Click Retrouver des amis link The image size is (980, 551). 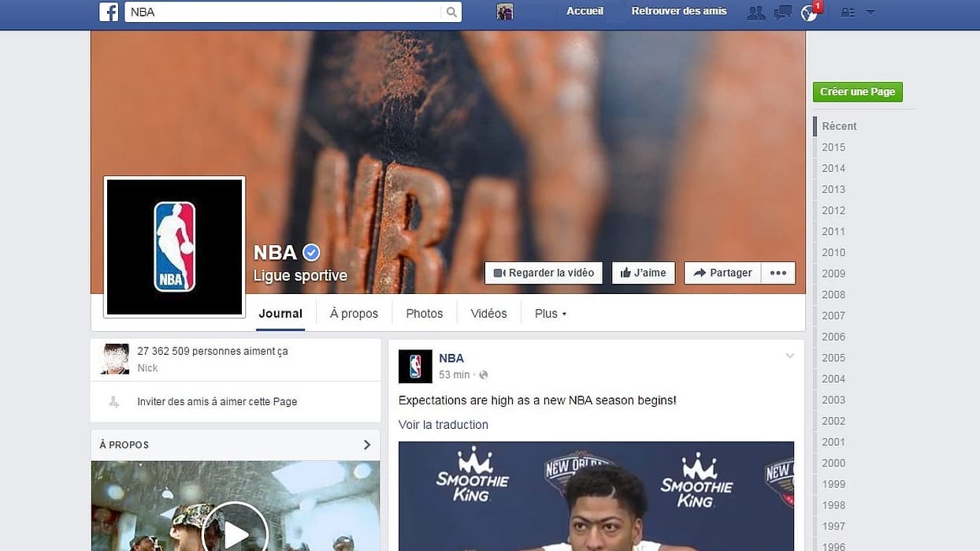pyautogui.click(x=679, y=11)
